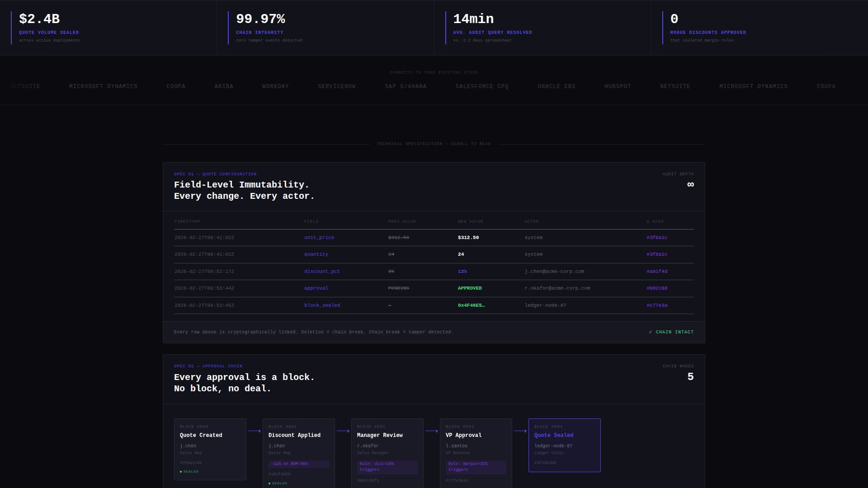Click the PREV VALUE column header
The width and height of the screenshot is (868, 488).
(x=402, y=221)
